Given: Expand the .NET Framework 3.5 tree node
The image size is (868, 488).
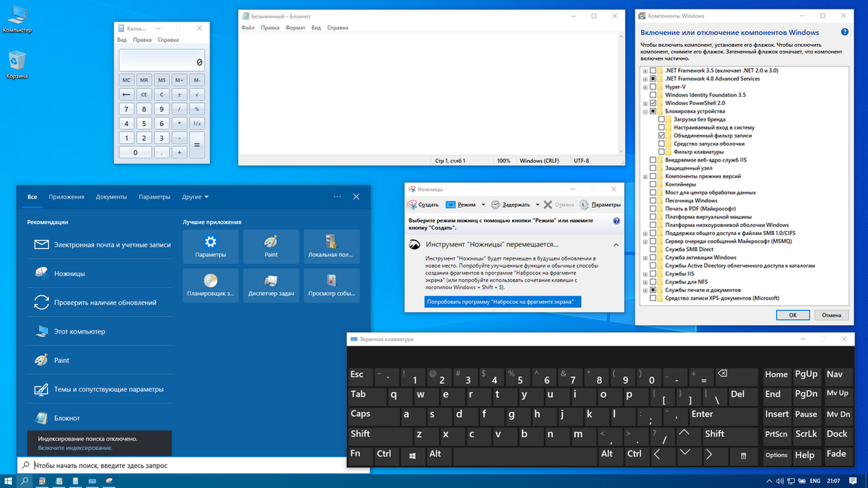Looking at the screenshot, I should [x=645, y=70].
